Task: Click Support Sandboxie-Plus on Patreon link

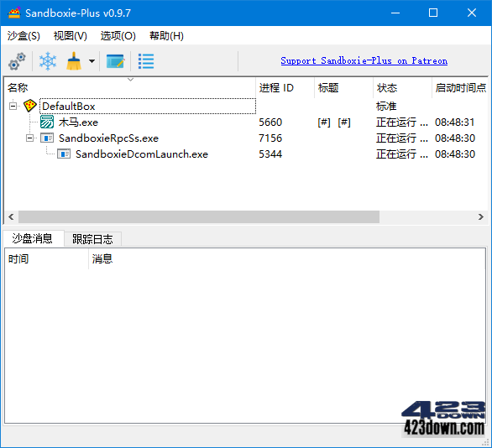Action: point(364,60)
